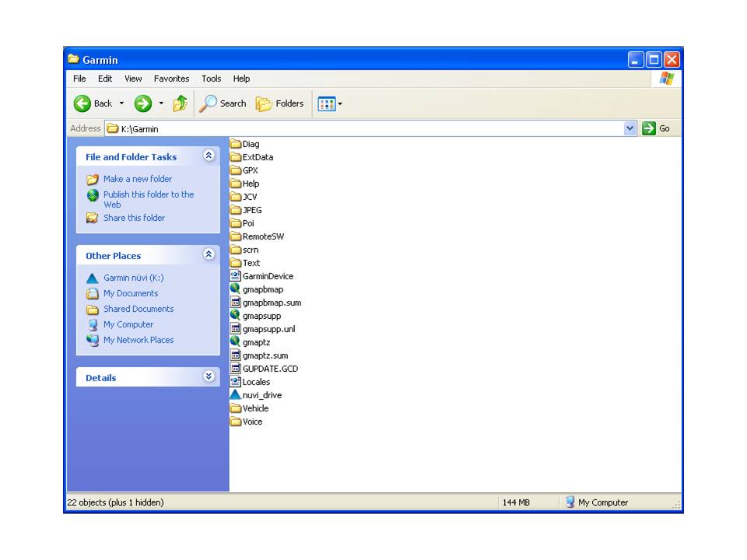
Task: Open the Search toolbar tool
Action: pos(223,103)
